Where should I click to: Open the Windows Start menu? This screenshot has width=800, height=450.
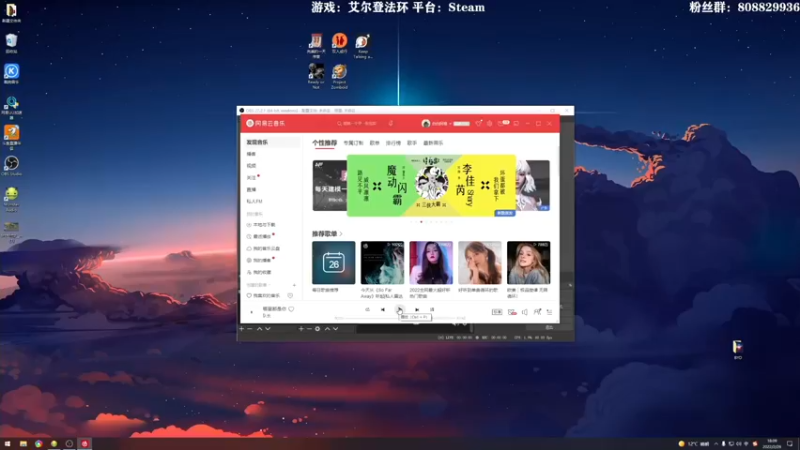pos(7,444)
